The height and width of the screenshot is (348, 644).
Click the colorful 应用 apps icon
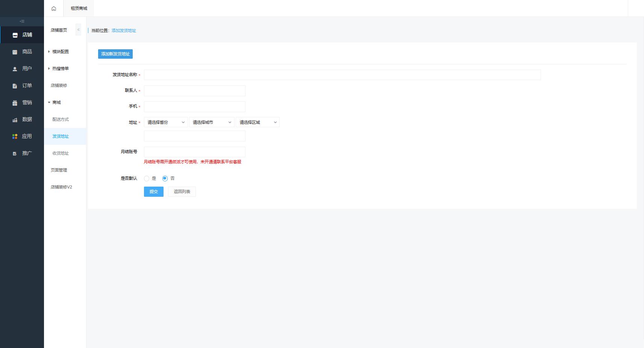pyautogui.click(x=15, y=137)
